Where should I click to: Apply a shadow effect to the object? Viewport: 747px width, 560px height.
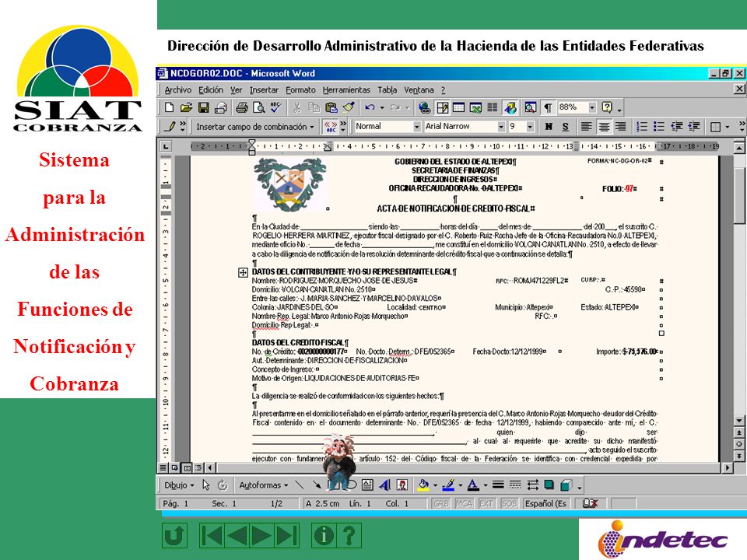(x=549, y=485)
